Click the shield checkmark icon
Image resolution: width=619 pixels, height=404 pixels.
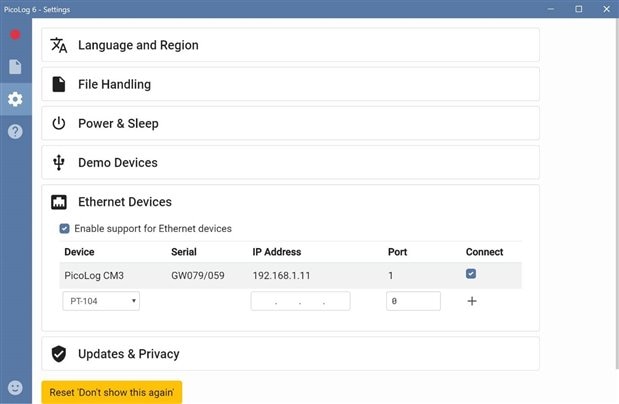[x=59, y=354]
